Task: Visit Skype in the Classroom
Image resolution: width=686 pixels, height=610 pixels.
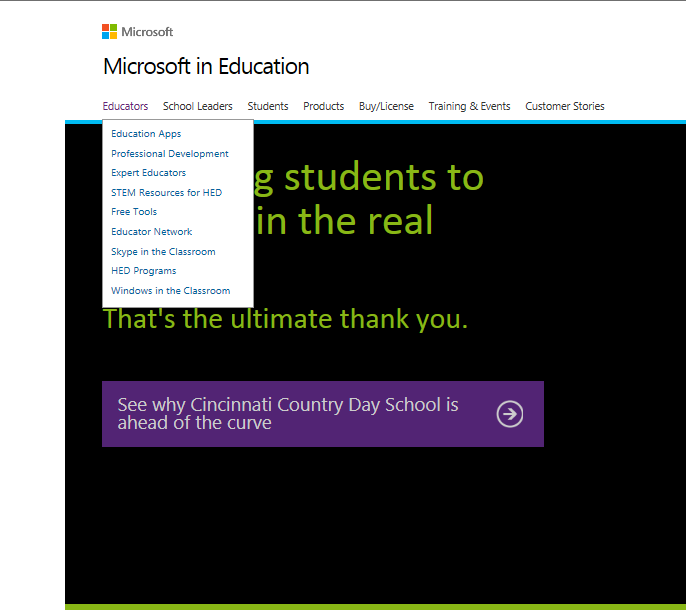Action: pos(163,252)
